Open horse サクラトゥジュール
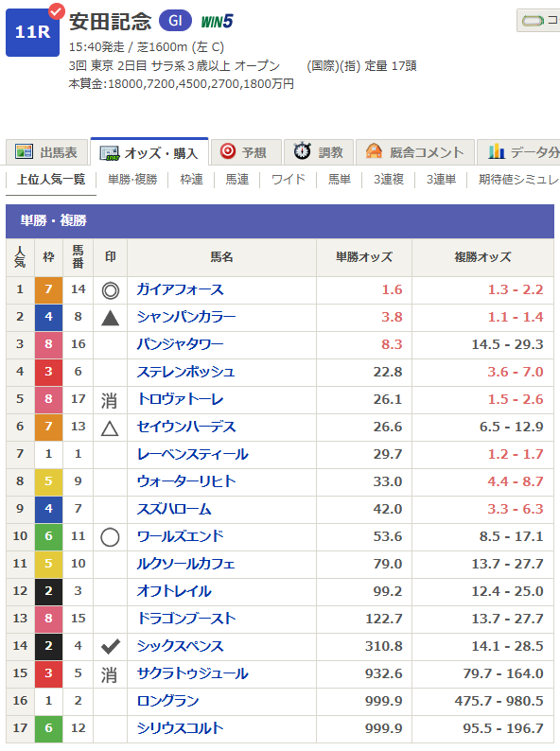 [193, 673]
